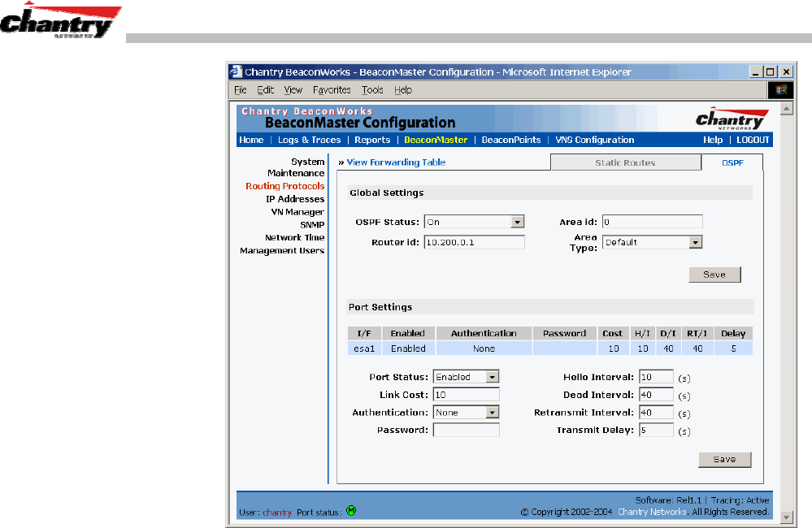Image resolution: width=812 pixels, height=528 pixels.
Task: Click the Hello Interval field
Action: (656, 377)
